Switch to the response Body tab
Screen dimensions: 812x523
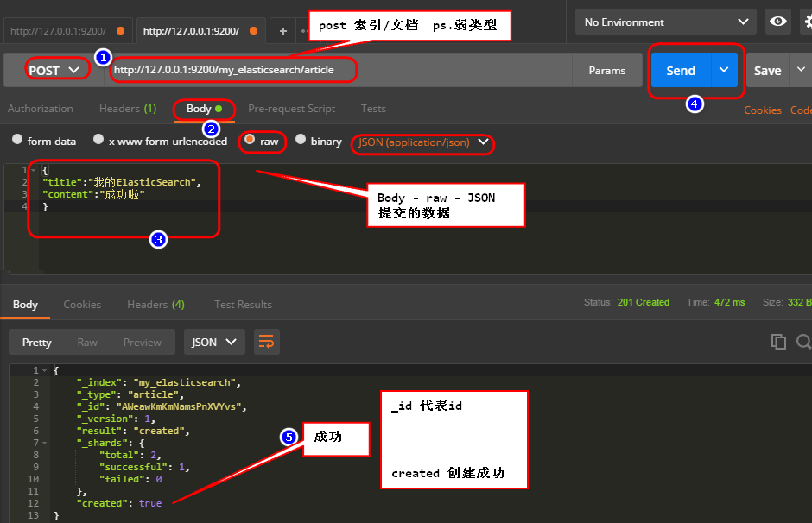coord(25,304)
